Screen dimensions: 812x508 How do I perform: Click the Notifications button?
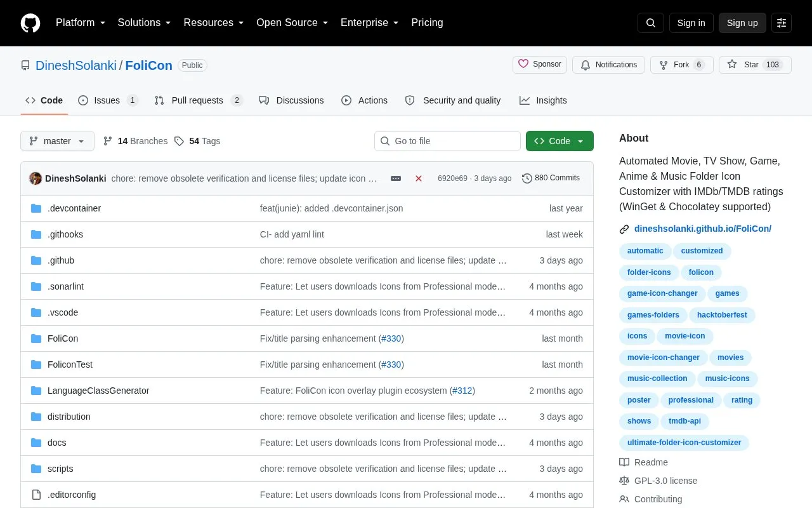[608, 65]
